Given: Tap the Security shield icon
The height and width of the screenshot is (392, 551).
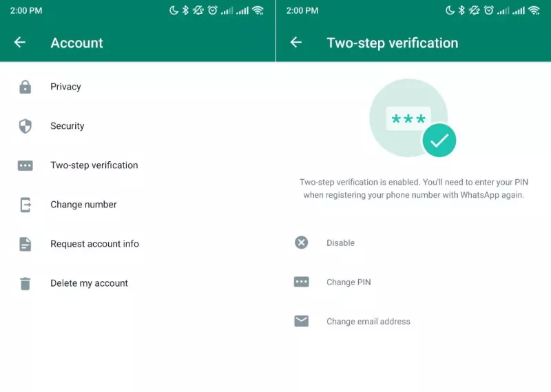Looking at the screenshot, I should (25, 126).
